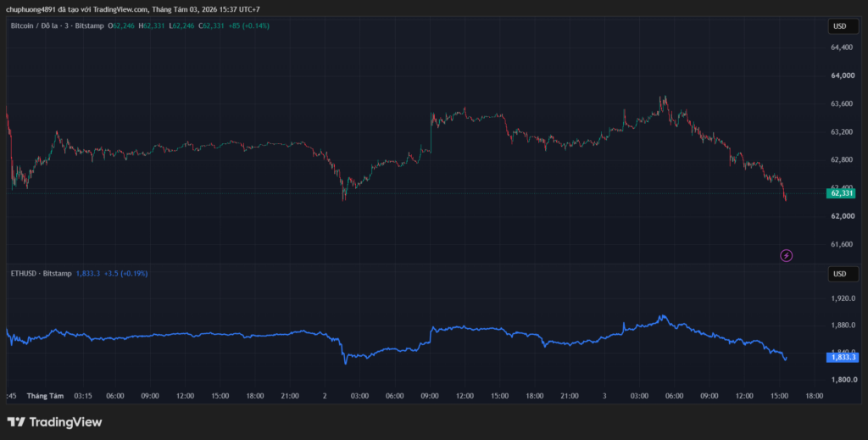Click the ETHUSD · Bitstamp legend title
Image resolution: width=868 pixels, height=440 pixels.
[41, 273]
